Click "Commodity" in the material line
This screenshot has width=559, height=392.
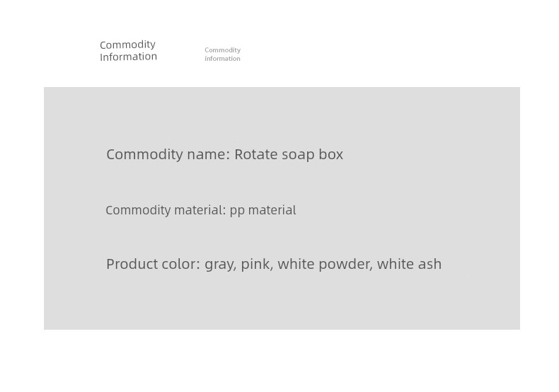click(x=138, y=210)
